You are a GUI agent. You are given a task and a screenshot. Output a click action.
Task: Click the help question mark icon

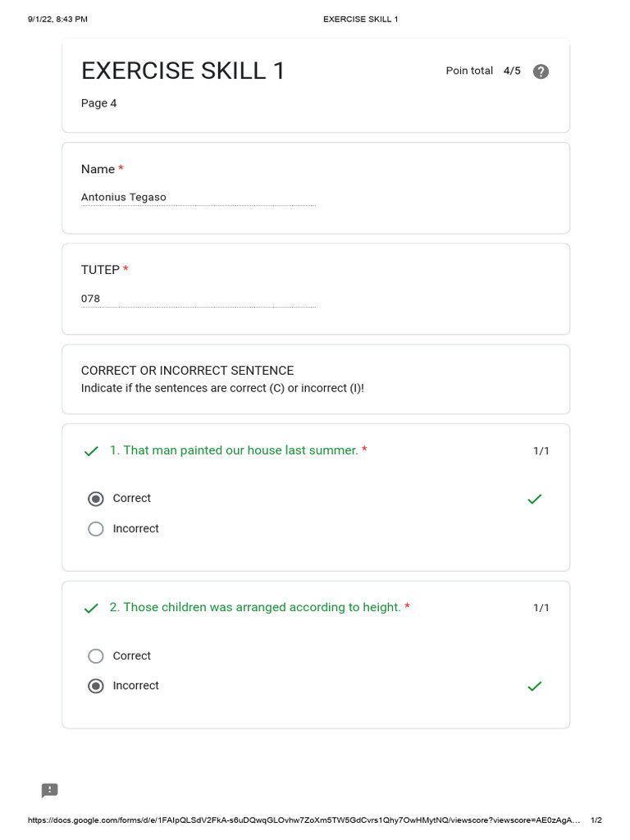pyautogui.click(x=541, y=71)
